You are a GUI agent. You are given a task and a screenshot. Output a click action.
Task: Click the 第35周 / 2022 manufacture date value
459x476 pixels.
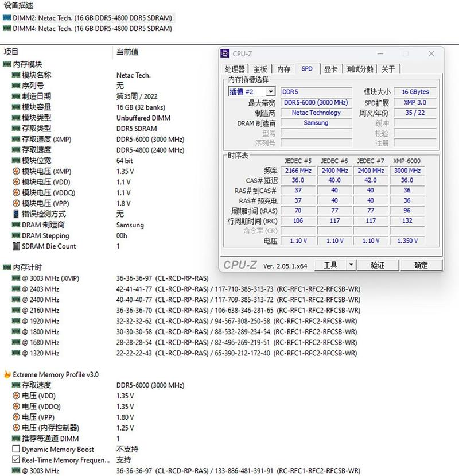click(137, 96)
